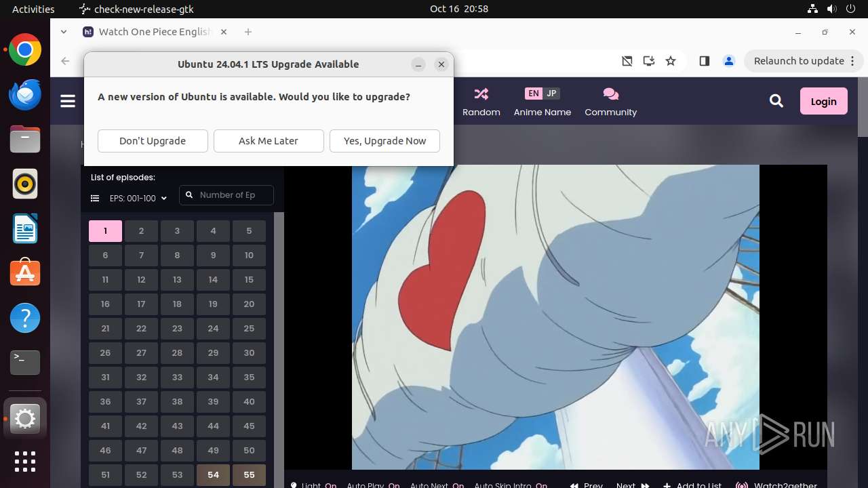Open Files manager in dock

click(x=25, y=139)
